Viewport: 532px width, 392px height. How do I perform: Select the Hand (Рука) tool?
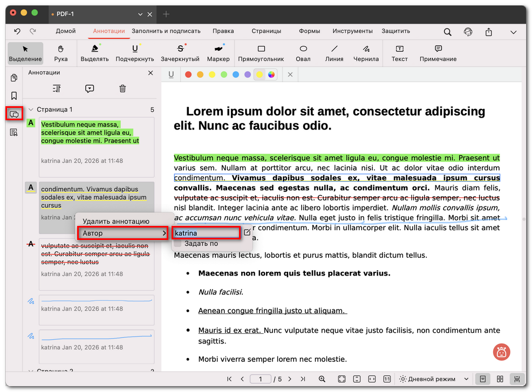tap(60, 52)
